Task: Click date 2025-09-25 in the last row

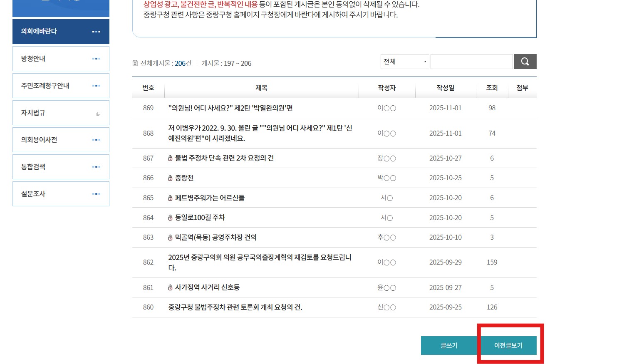Action: pyautogui.click(x=446, y=307)
